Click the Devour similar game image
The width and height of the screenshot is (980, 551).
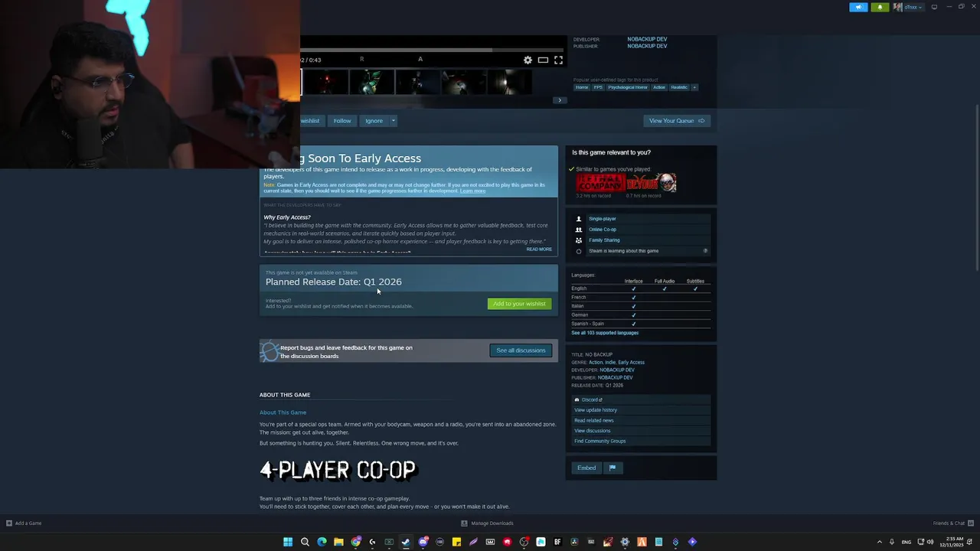652,183
